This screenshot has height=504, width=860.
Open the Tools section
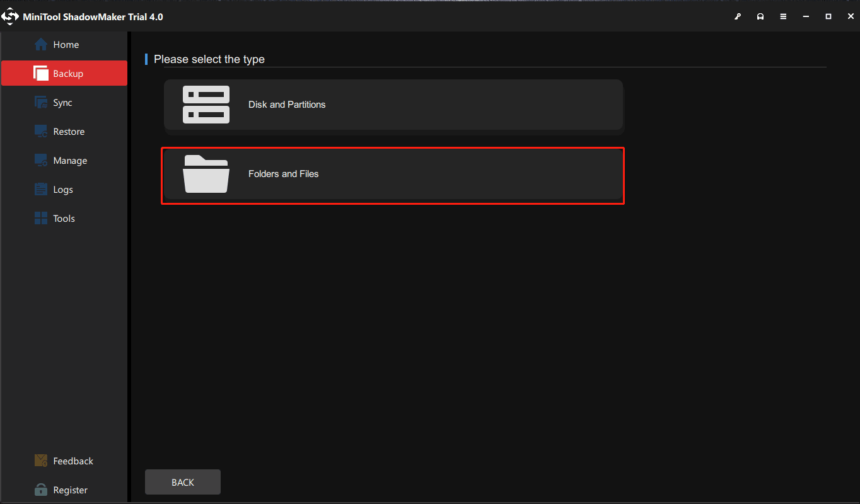[x=62, y=218]
